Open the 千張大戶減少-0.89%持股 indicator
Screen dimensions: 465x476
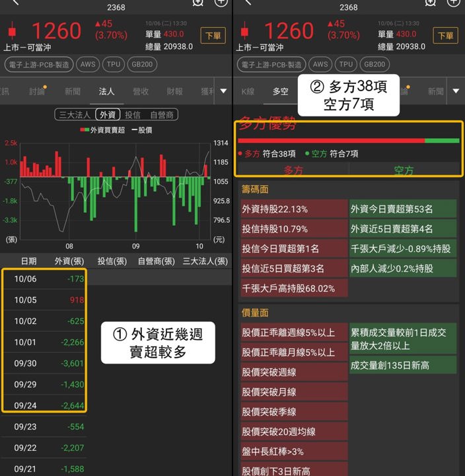(x=403, y=249)
